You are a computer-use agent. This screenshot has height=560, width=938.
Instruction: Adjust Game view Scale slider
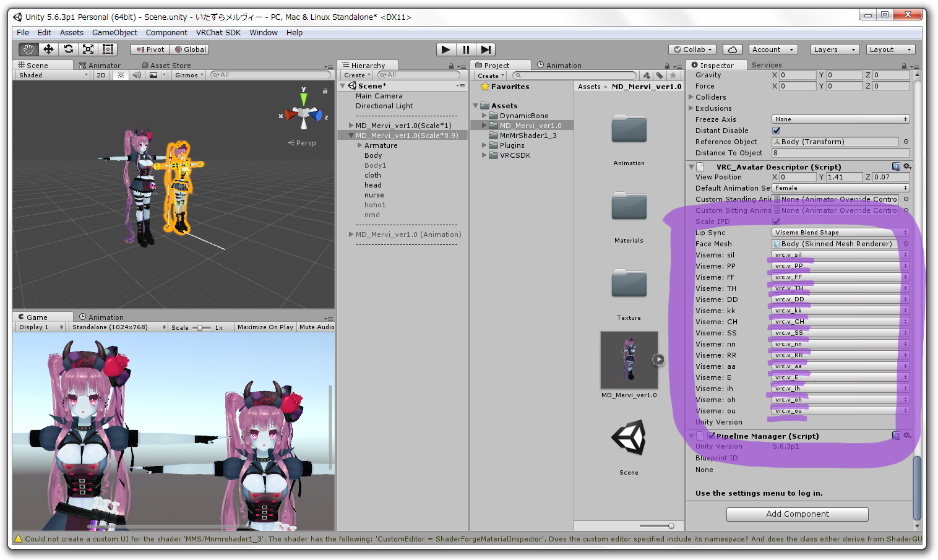click(x=201, y=327)
